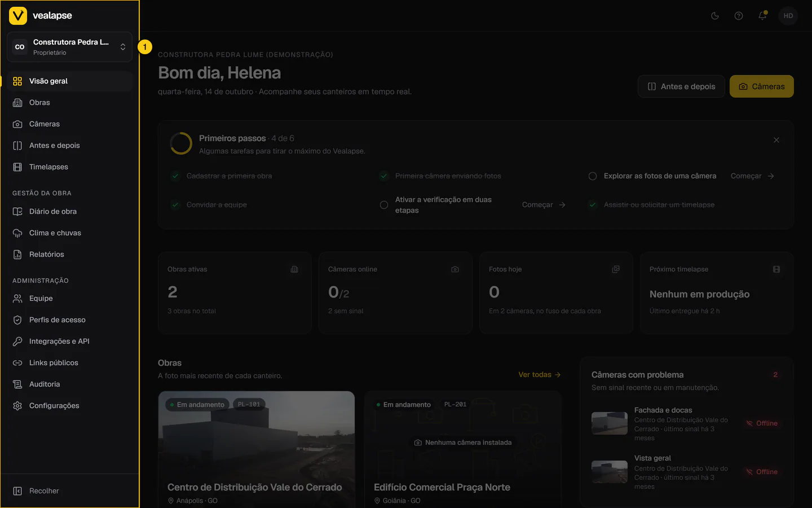Screen dimensions: 812x508
Task: Click Começar for Explorar as fotos
Action: coord(752,176)
